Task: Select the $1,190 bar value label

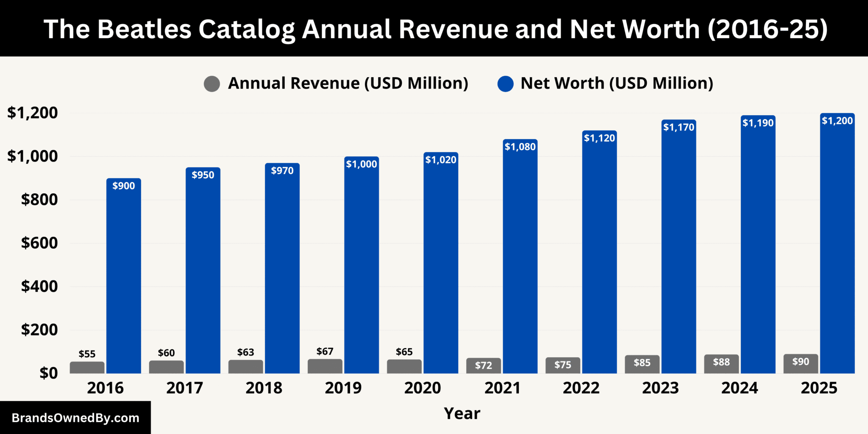Action: [758, 123]
